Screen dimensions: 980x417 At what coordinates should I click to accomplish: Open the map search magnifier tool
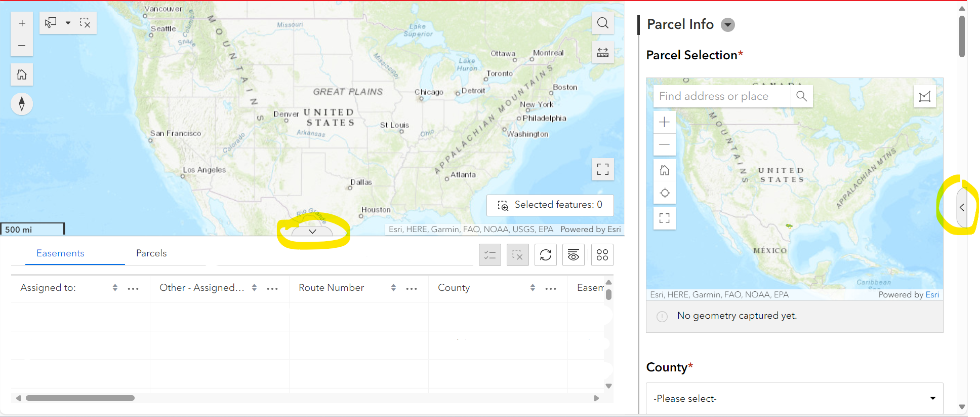point(602,23)
